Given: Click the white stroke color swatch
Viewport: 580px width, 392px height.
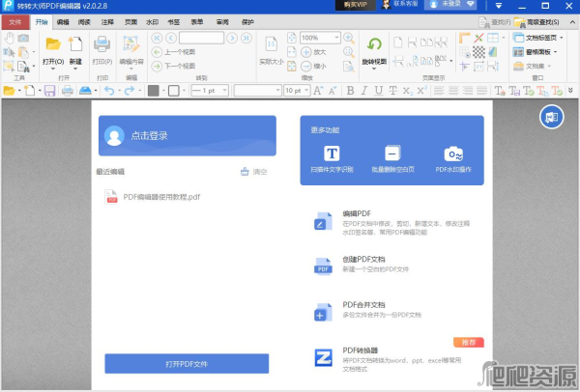Looking at the screenshot, I should [x=173, y=91].
